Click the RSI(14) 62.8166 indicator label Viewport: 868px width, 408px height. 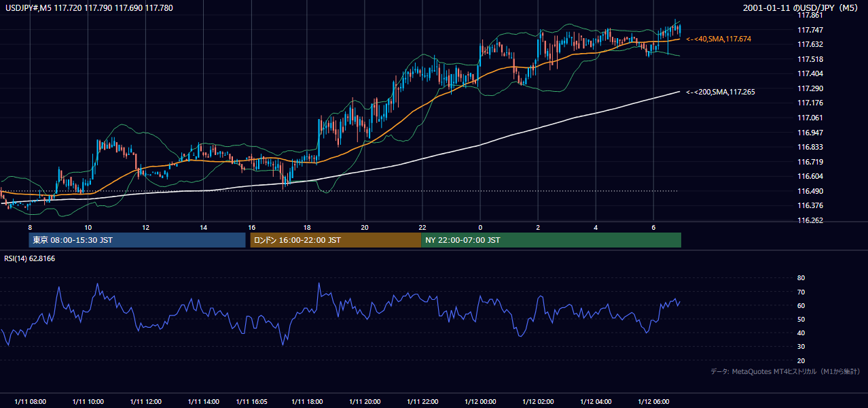point(30,258)
